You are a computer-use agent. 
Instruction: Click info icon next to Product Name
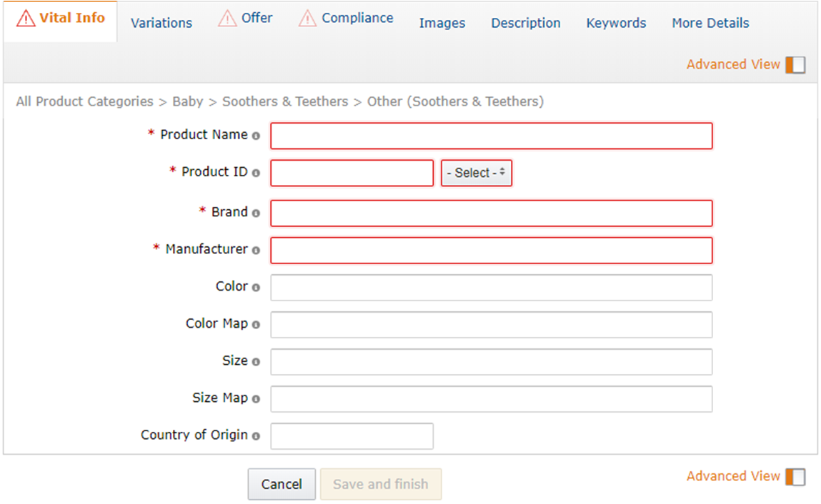[x=256, y=136]
